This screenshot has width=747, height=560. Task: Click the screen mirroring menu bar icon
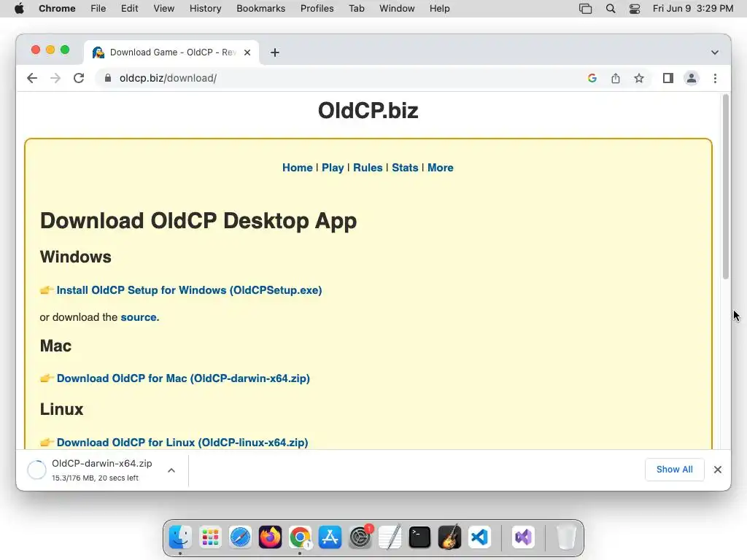tap(586, 9)
